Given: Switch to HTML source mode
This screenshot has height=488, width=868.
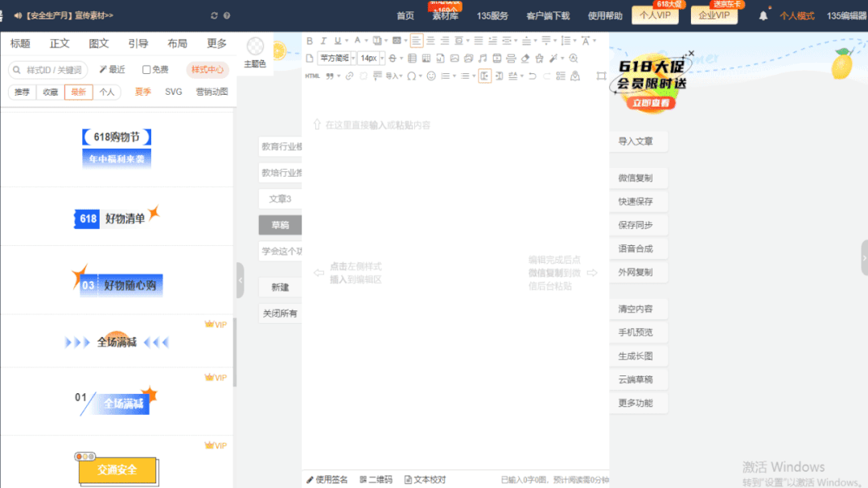Looking at the screenshot, I should click(x=312, y=76).
